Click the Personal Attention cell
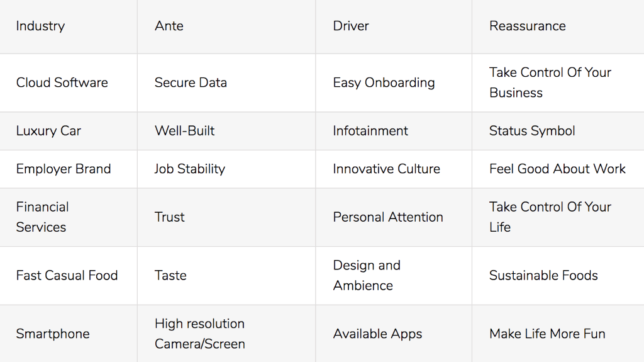Screen dimensions: 644x362 [x=388, y=217]
